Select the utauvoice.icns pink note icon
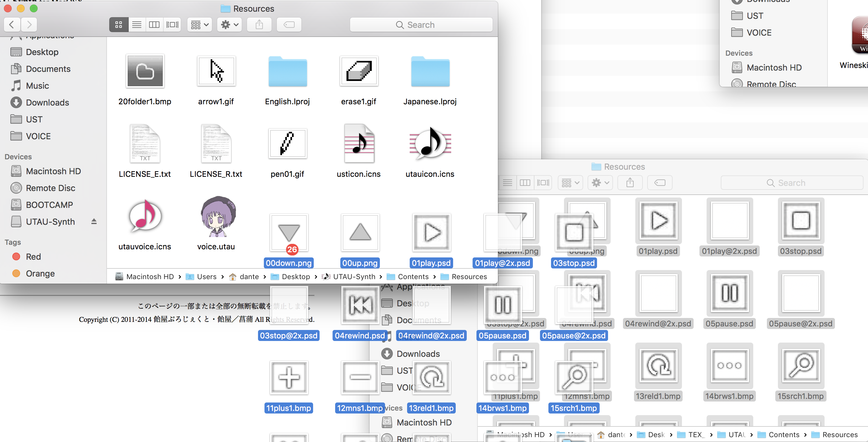This screenshot has height=442, width=868. point(145,216)
